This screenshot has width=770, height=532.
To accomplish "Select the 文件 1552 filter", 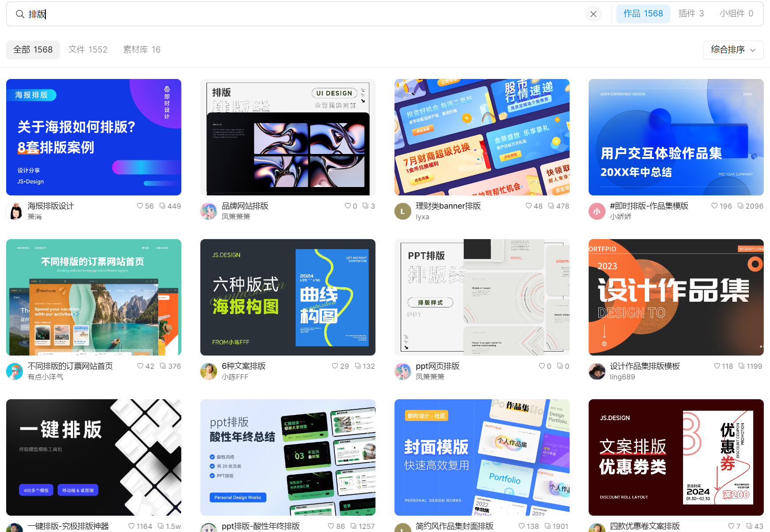I will pos(88,49).
